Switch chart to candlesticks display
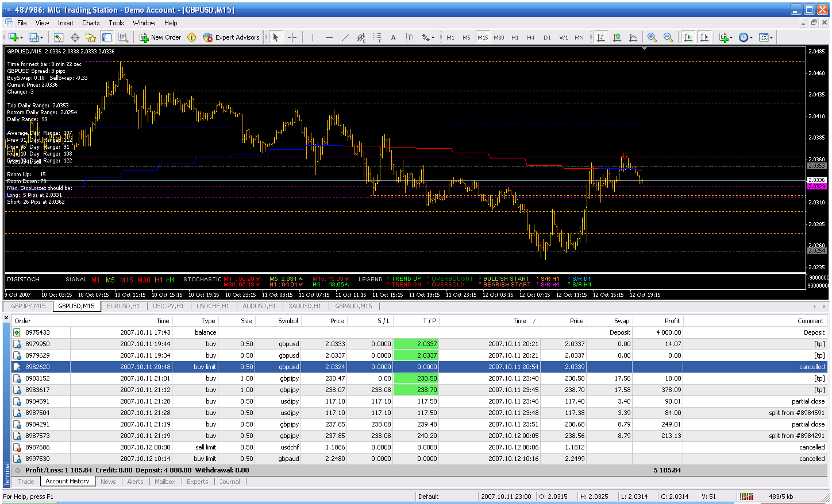The width and height of the screenshot is (832, 504). (617, 37)
